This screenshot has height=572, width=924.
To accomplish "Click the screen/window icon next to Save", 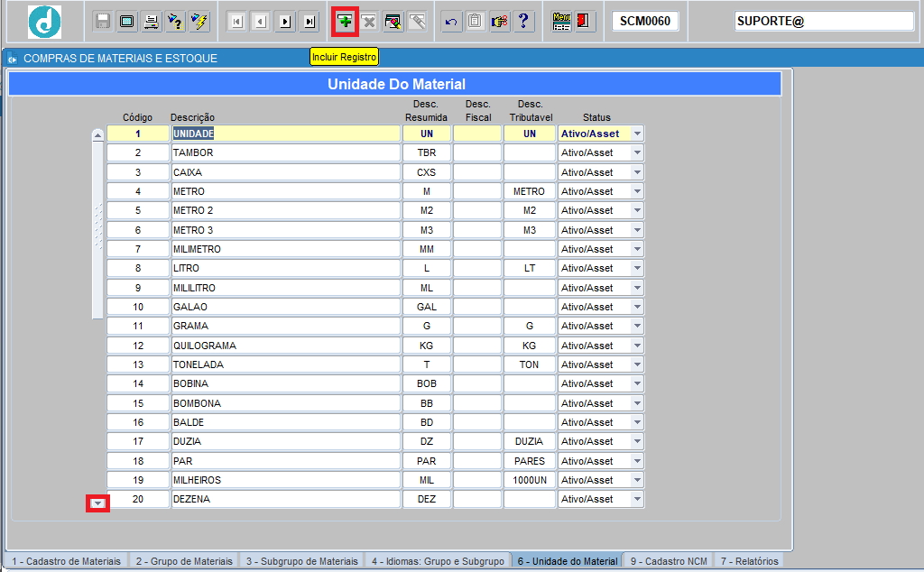I will click(126, 22).
